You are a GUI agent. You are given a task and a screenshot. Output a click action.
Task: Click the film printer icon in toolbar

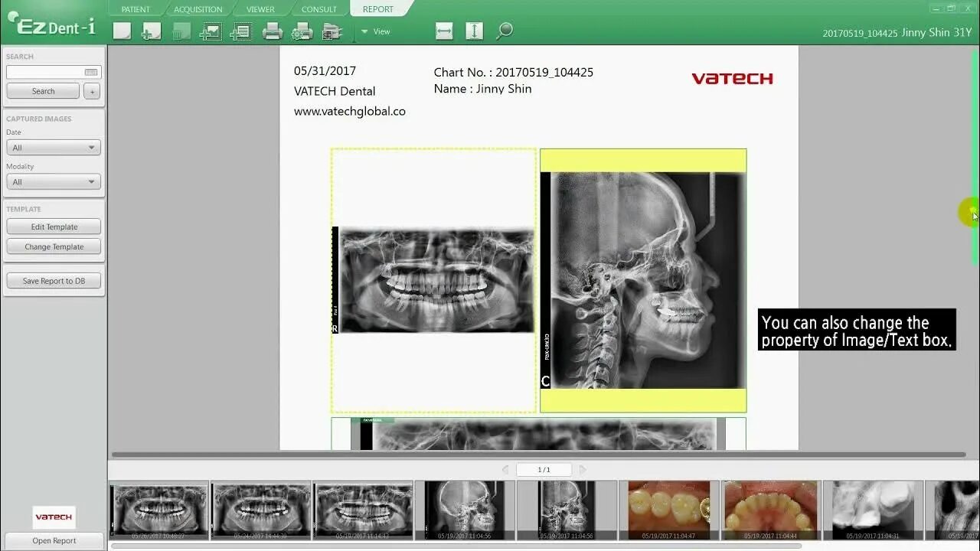point(332,31)
